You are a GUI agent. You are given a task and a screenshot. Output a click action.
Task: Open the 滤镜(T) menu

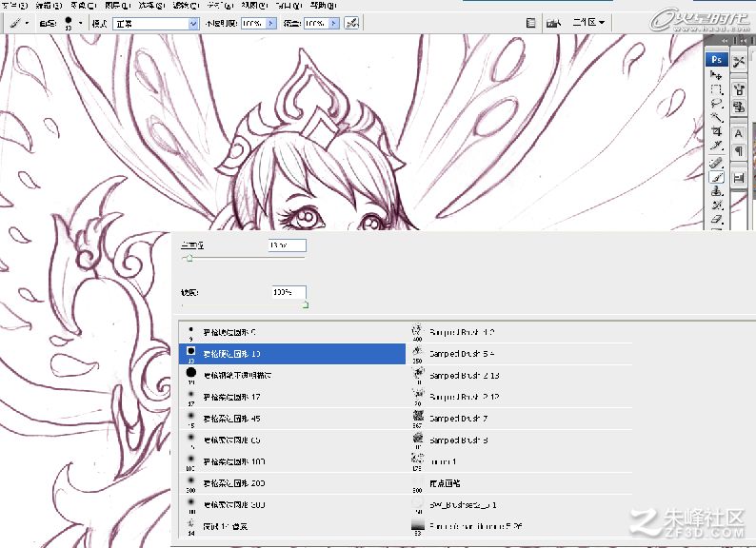(186, 6)
